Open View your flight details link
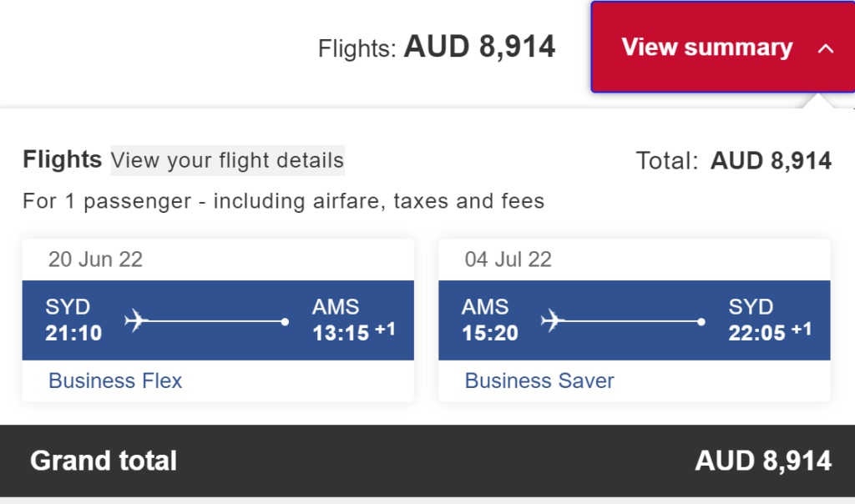The width and height of the screenshot is (855, 504). pyautogui.click(x=227, y=160)
